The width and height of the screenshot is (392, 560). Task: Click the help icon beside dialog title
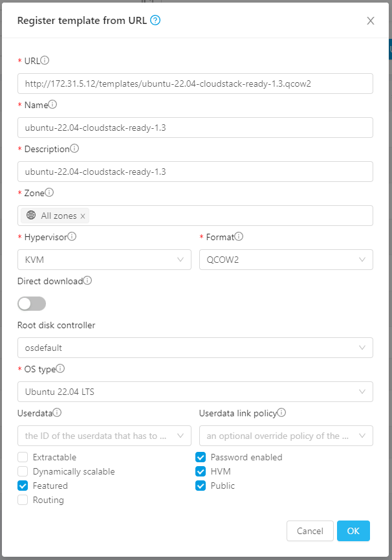tap(155, 20)
